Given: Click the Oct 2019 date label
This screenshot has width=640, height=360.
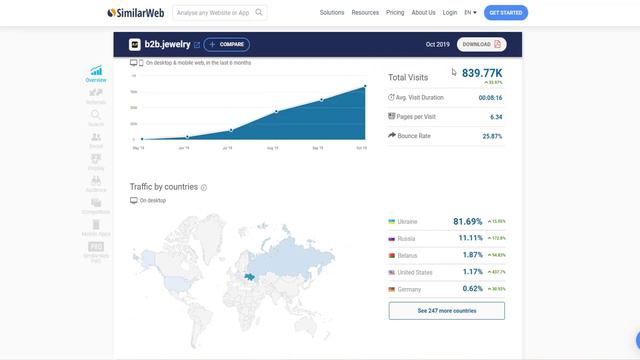Looking at the screenshot, I should [438, 44].
